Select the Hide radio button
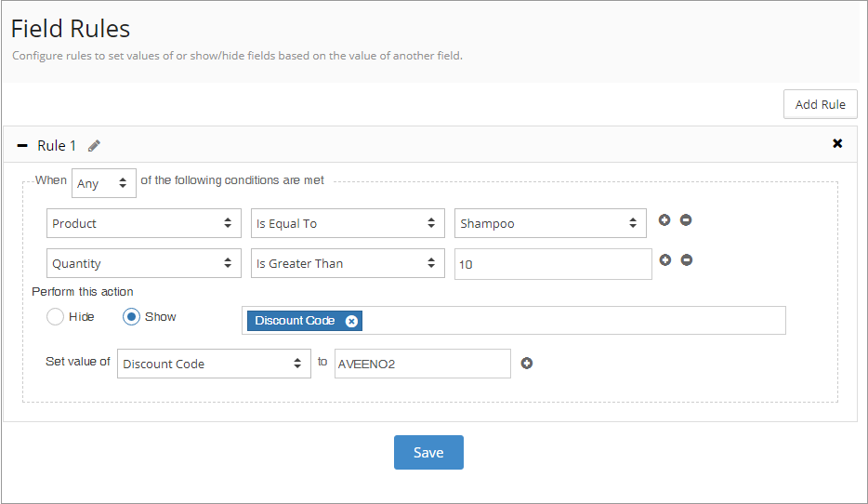Viewport: 868px width, 504px height. click(55, 317)
